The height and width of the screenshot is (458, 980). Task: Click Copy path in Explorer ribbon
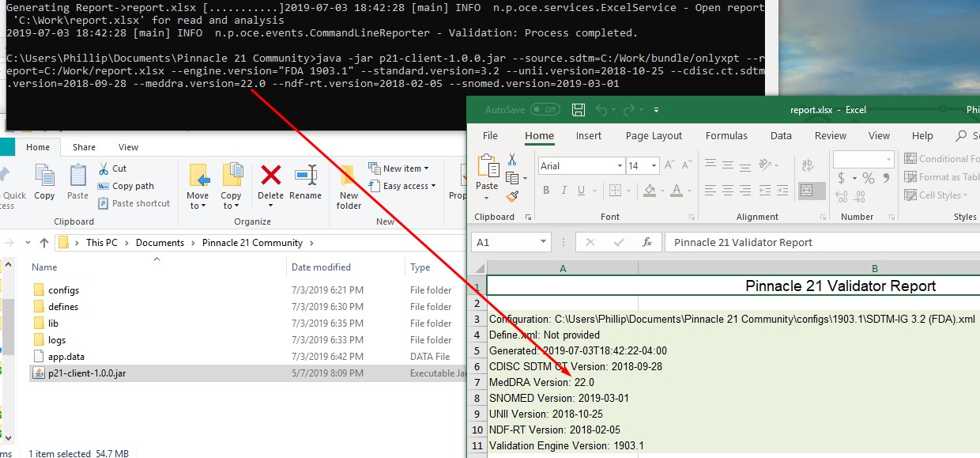126,186
